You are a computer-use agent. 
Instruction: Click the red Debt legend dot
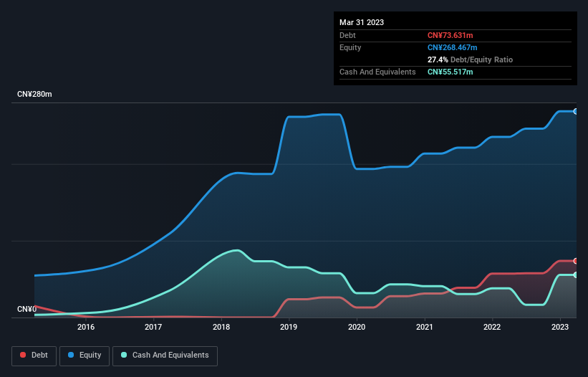(x=23, y=355)
